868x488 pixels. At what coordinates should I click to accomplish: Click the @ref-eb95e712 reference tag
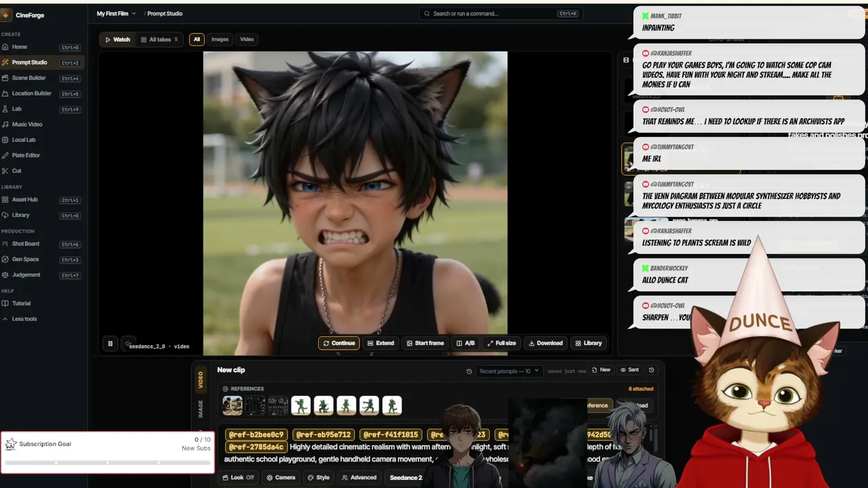[x=323, y=434]
